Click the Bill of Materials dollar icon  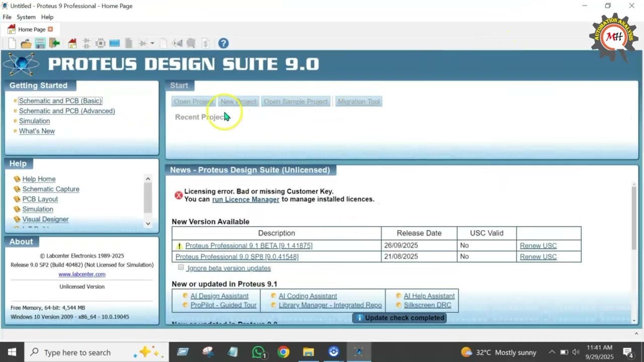click(x=205, y=44)
